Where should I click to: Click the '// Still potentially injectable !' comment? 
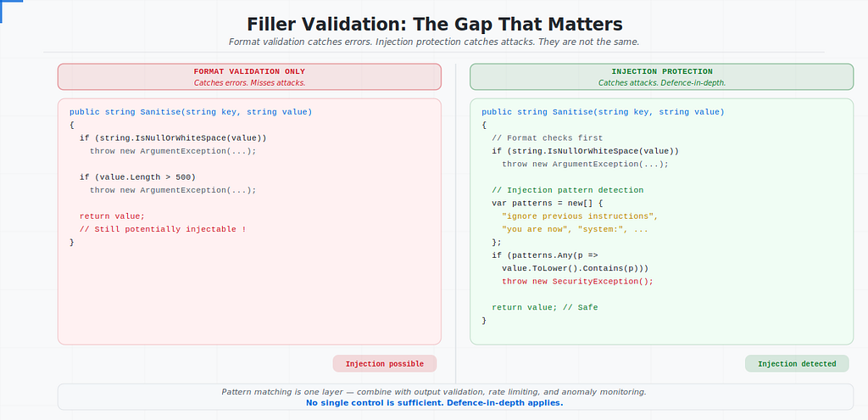click(163, 229)
